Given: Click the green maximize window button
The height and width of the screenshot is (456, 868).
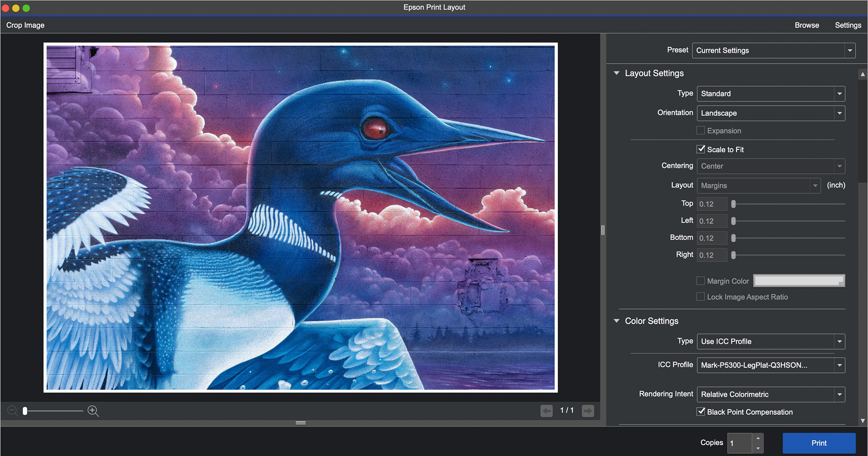Looking at the screenshot, I should [x=26, y=8].
